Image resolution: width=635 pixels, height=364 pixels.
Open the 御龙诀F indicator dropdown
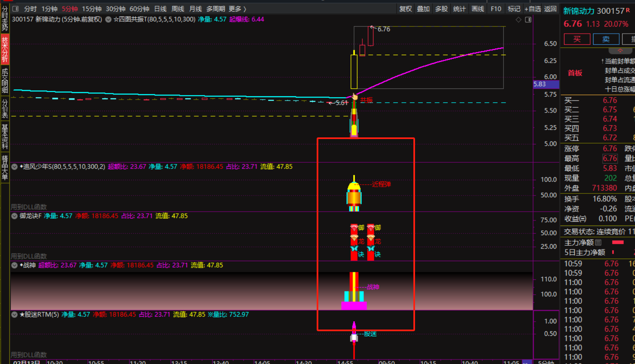click(x=15, y=216)
